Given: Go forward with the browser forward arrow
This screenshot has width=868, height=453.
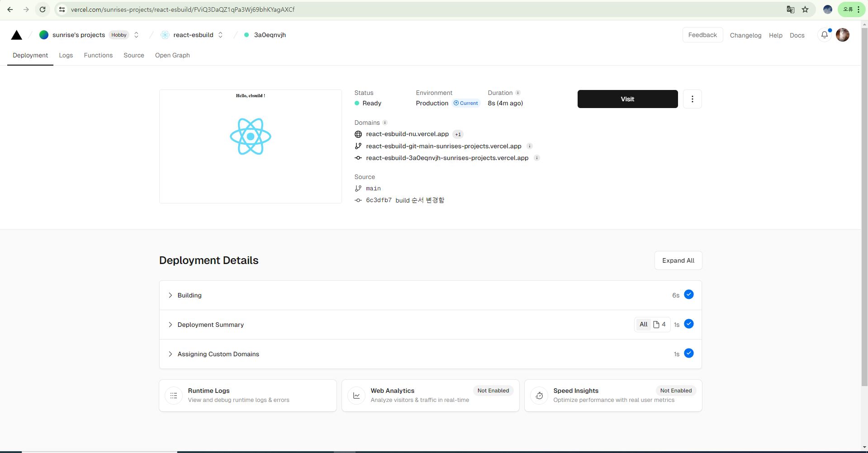Looking at the screenshot, I should tap(26, 9).
